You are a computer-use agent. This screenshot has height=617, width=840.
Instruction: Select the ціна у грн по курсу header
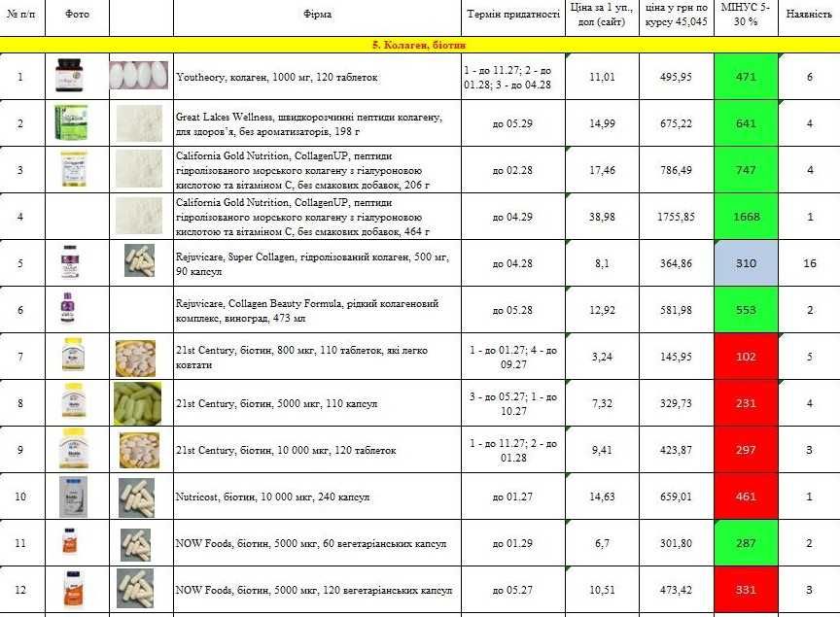click(677, 15)
